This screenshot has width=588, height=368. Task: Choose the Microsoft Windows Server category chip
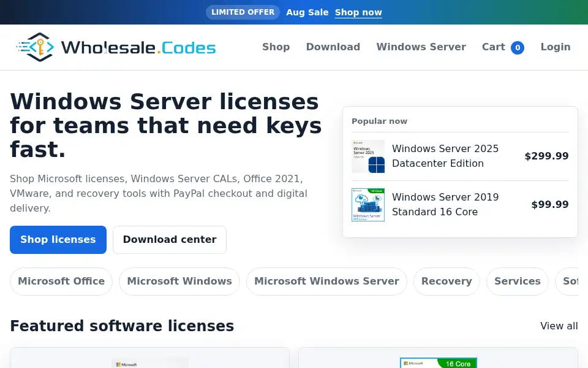click(326, 282)
